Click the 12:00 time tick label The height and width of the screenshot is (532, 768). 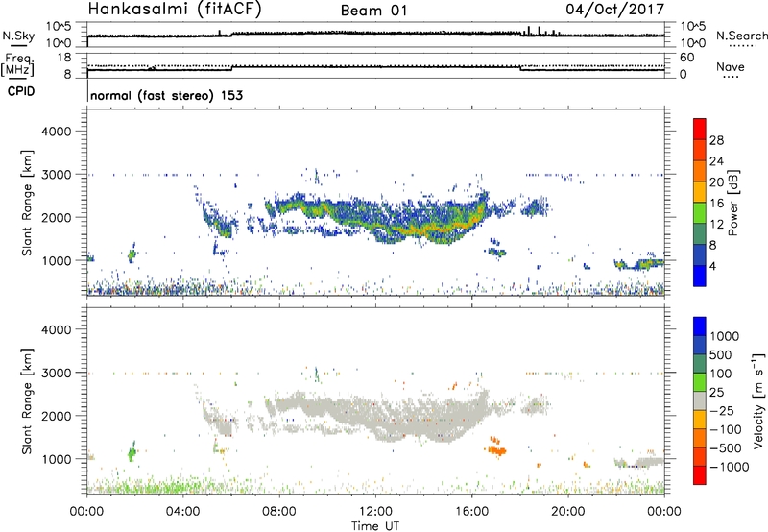[375, 512]
